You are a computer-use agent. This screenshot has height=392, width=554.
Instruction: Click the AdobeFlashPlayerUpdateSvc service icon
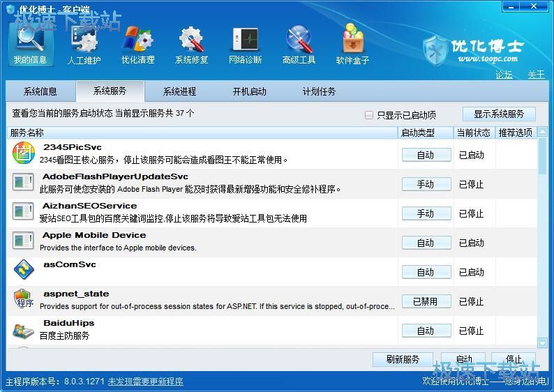[x=23, y=182]
